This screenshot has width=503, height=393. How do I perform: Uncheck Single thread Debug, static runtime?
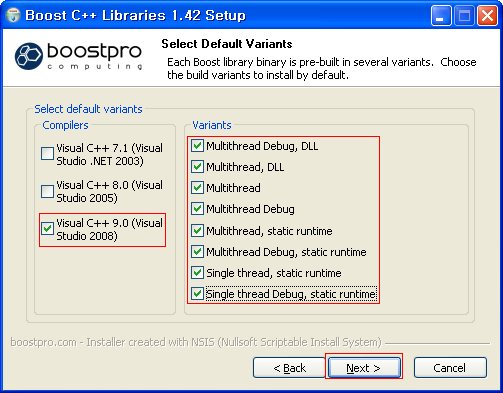point(197,294)
